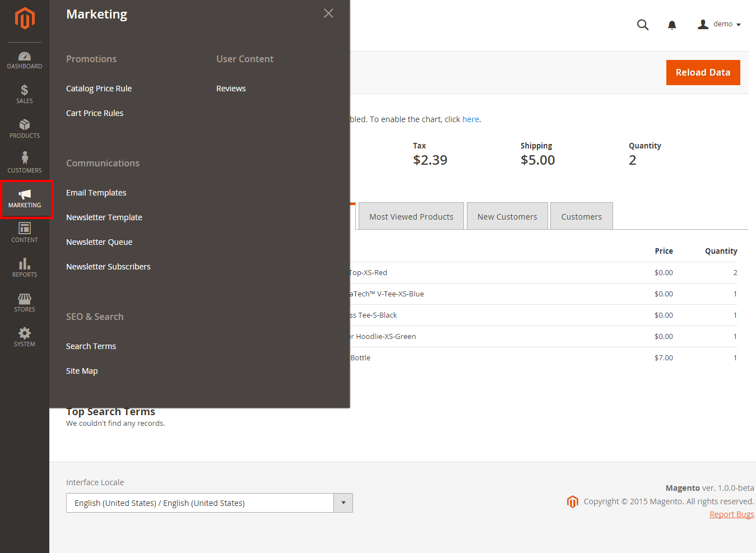Choose Newsletter Subscribers from Marketing menu
Viewport: 756px width, 553px height.
108,267
